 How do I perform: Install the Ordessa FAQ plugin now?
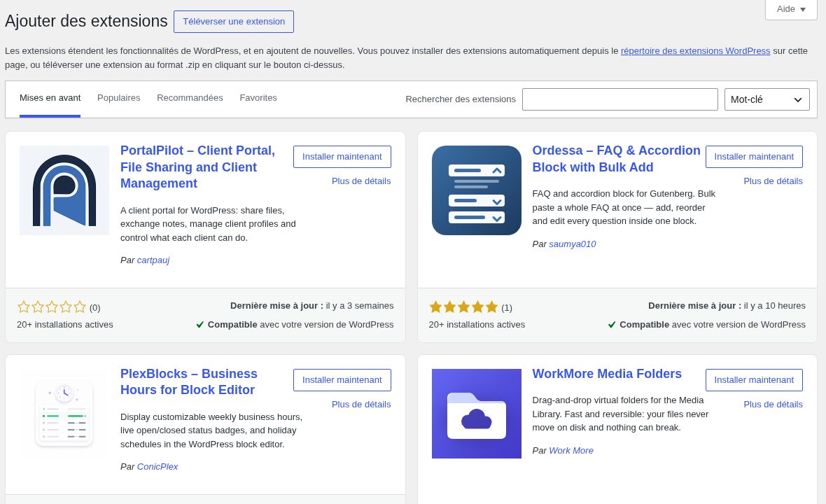[754, 156]
